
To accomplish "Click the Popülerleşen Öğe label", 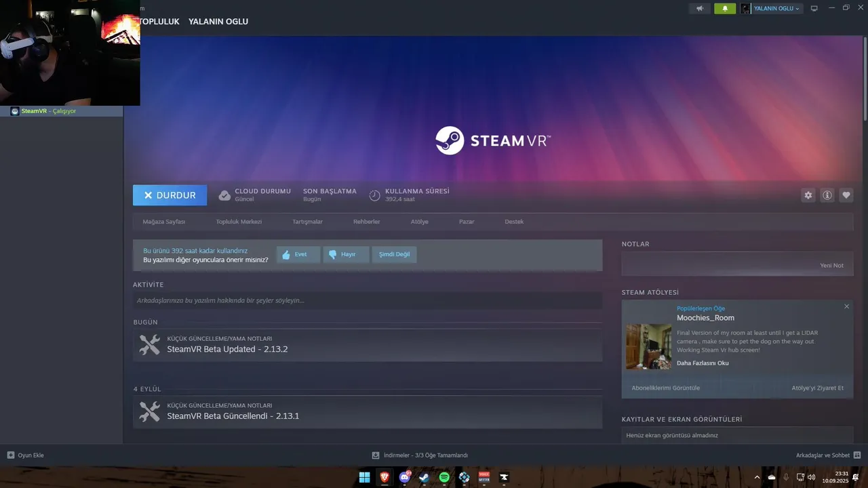I will (x=701, y=308).
